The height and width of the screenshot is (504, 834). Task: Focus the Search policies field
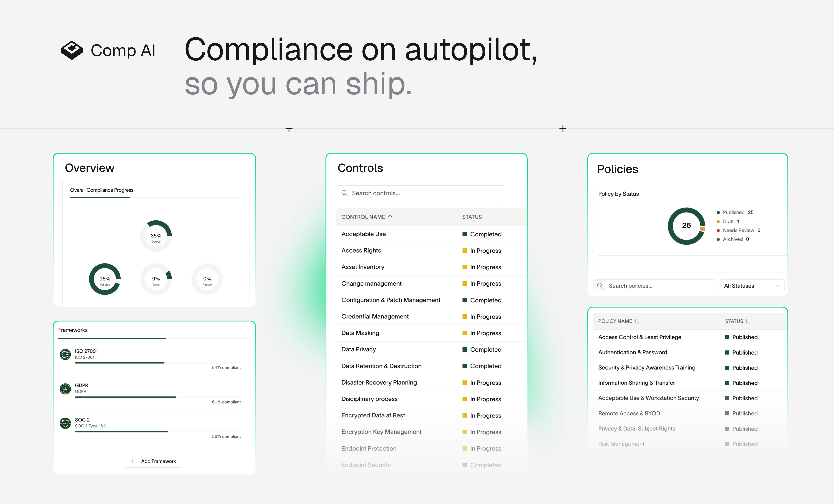click(x=654, y=285)
